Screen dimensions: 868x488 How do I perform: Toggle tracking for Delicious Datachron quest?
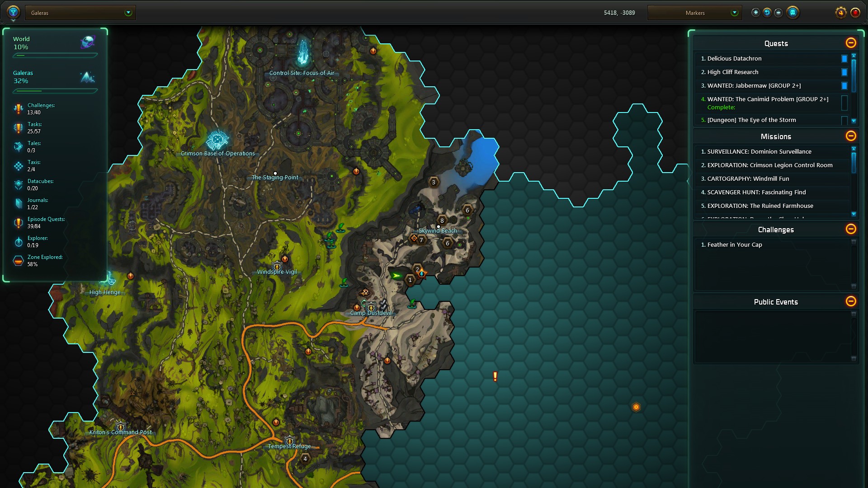(844, 59)
